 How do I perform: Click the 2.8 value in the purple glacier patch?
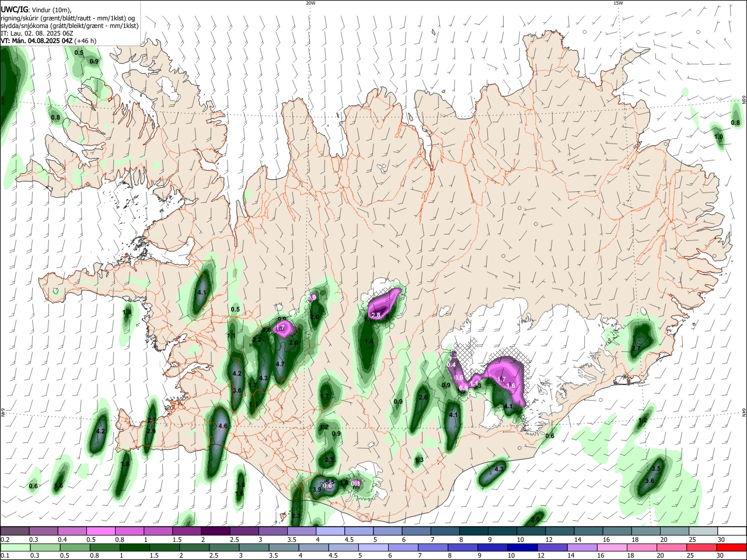[x=376, y=315]
